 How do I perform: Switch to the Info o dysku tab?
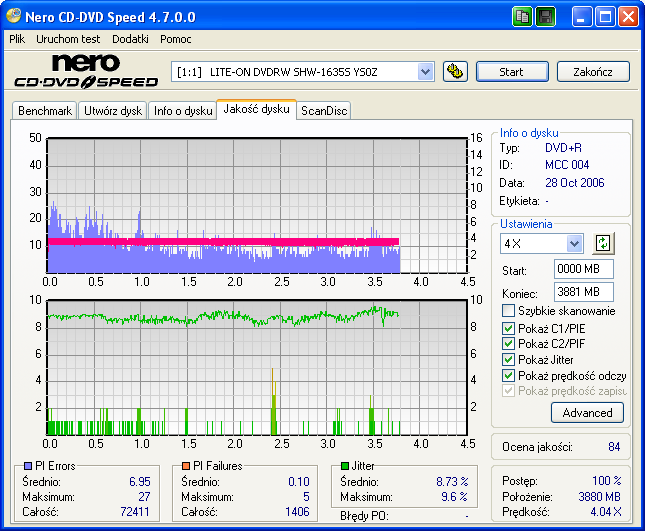coord(183,111)
